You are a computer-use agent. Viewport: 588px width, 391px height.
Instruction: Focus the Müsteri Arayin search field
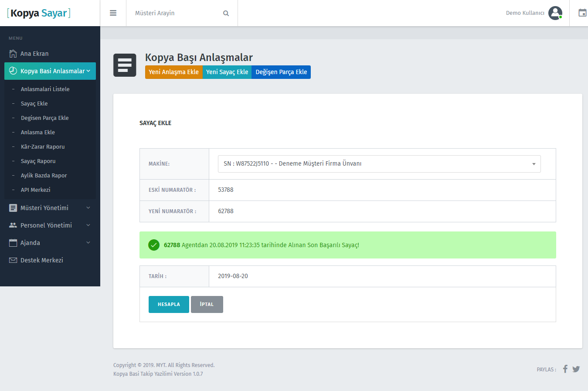pyautogui.click(x=177, y=13)
